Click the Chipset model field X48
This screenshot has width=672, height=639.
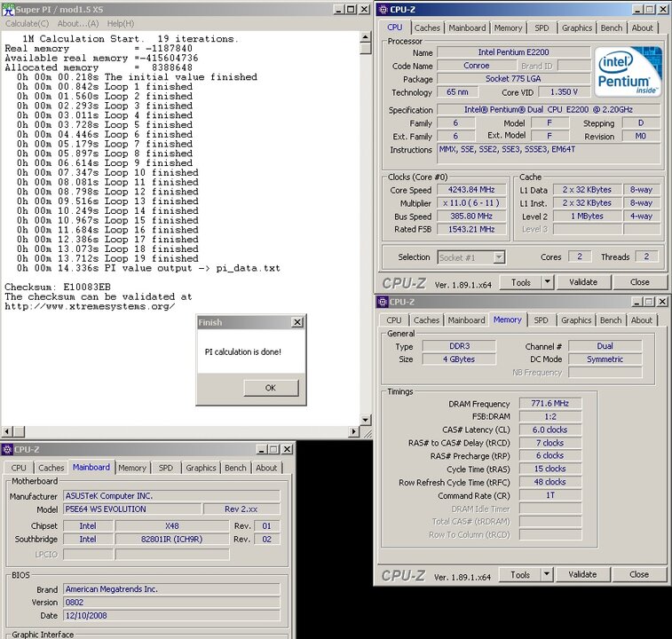pyautogui.click(x=172, y=526)
